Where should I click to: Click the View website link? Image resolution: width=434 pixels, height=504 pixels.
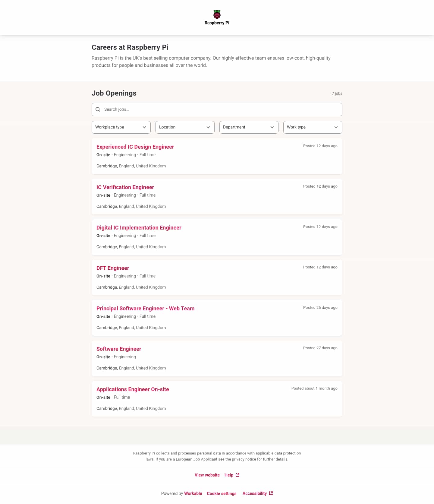point(207,475)
